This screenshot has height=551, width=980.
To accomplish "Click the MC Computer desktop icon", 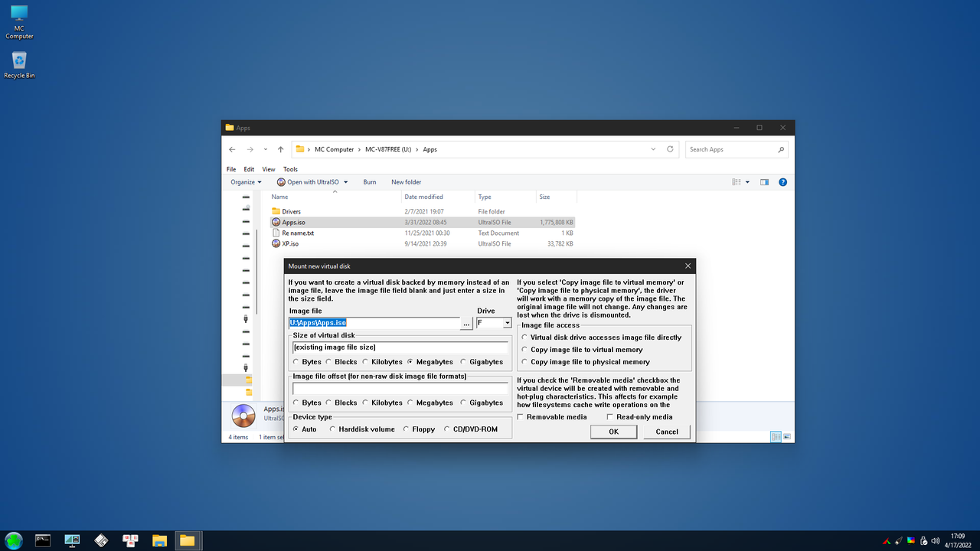I will tap(19, 21).
